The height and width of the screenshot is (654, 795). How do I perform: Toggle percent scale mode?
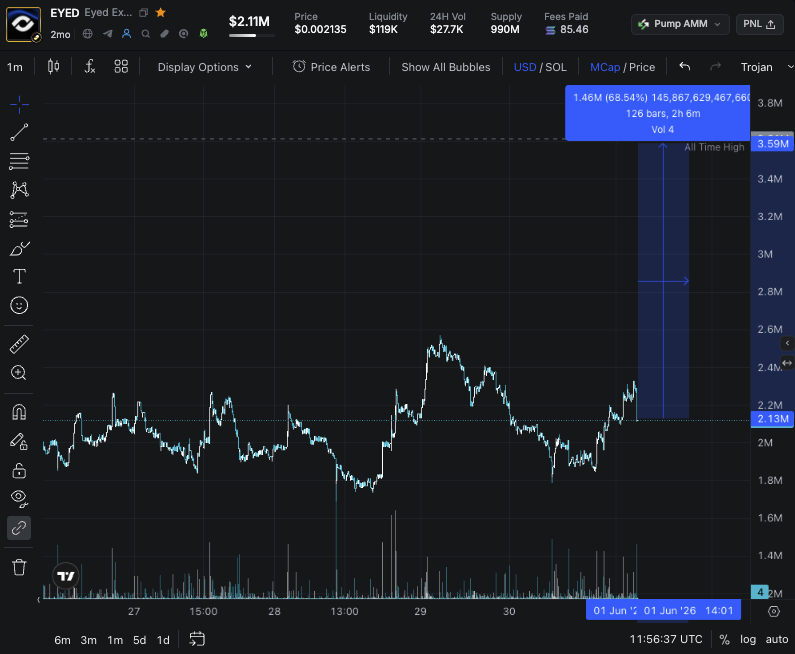click(725, 640)
